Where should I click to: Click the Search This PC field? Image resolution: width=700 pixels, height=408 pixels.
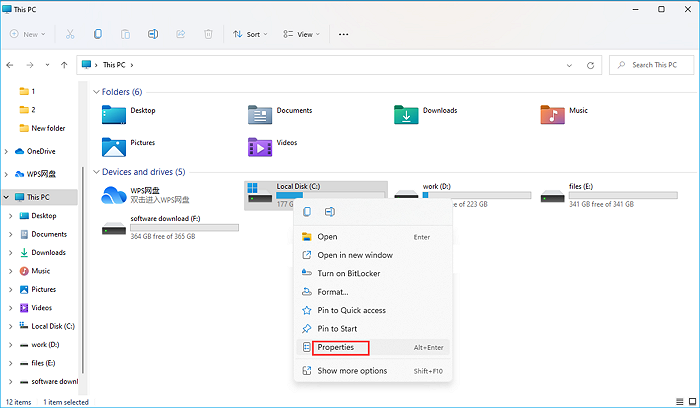coord(655,65)
